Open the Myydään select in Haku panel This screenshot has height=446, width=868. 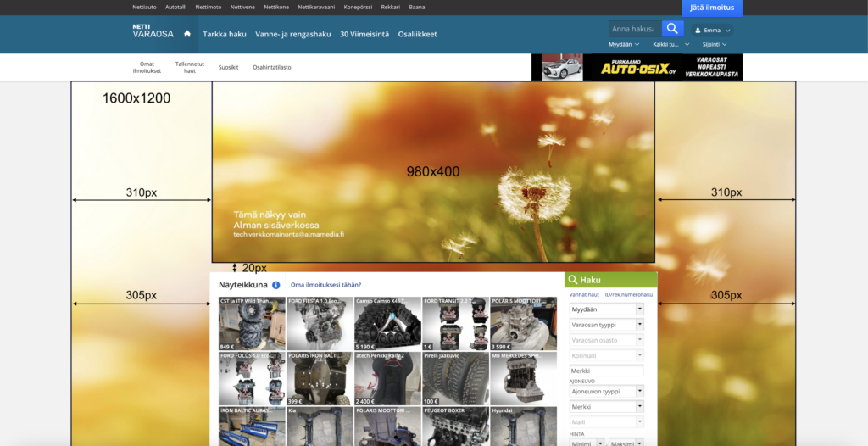[x=606, y=309]
